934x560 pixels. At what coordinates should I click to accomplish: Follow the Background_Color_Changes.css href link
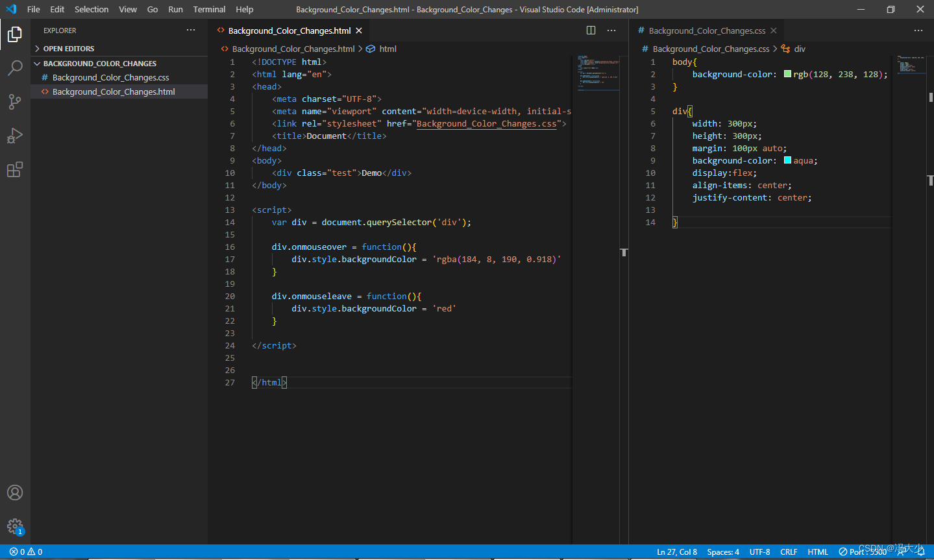pyautogui.click(x=486, y=123)
